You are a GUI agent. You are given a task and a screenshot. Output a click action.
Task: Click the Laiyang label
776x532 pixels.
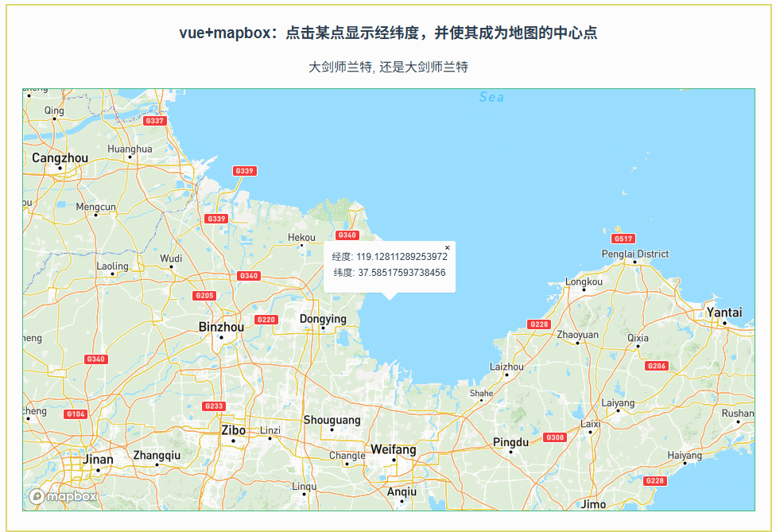[618, 403]
